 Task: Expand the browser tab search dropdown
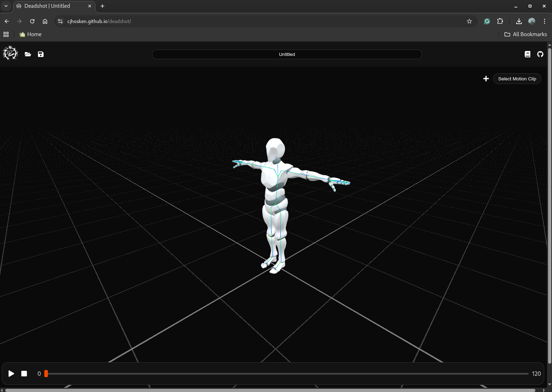(6, 6)
